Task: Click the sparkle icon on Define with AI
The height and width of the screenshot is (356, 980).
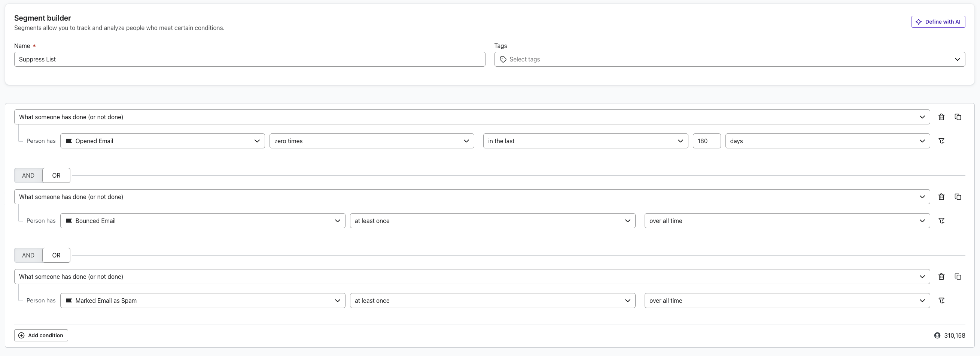Action: (x=918, y=22)
